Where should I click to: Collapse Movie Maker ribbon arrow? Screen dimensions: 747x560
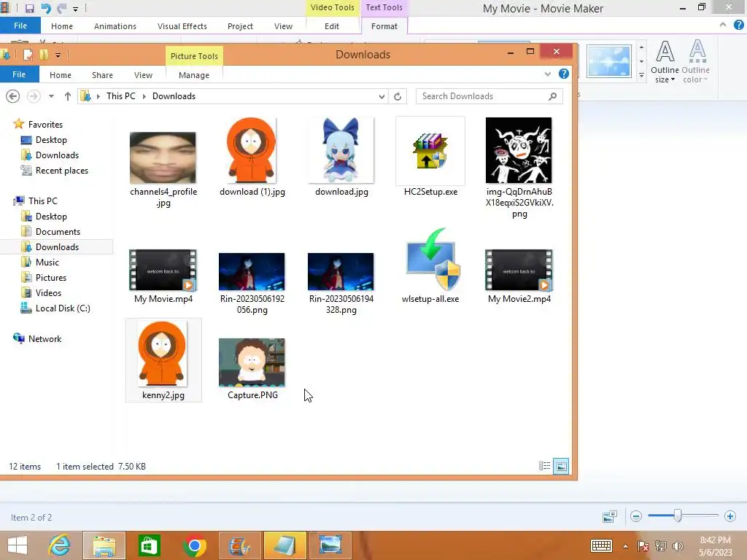723,25
